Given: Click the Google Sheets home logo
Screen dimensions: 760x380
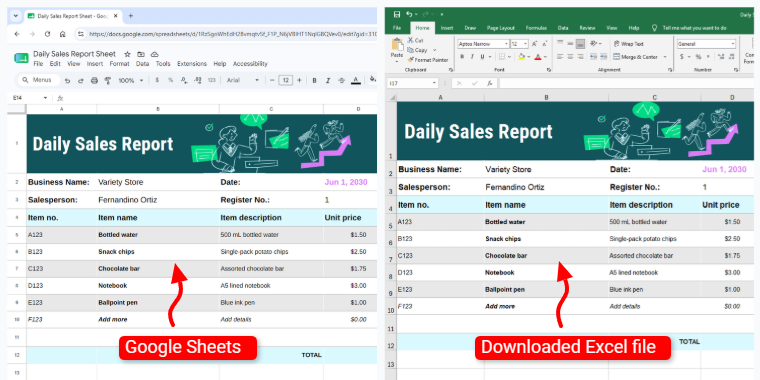Looking at the screenshot, I should [x=21, y=58].
